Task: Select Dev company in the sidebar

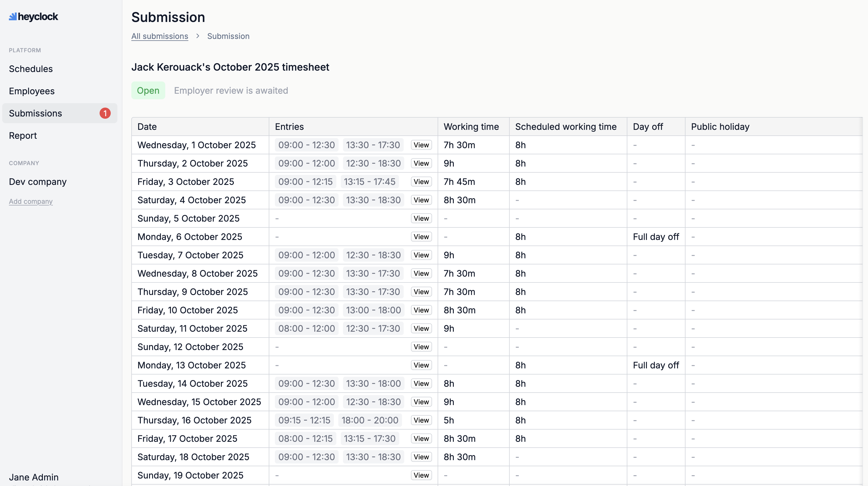Action: point(38,182)
